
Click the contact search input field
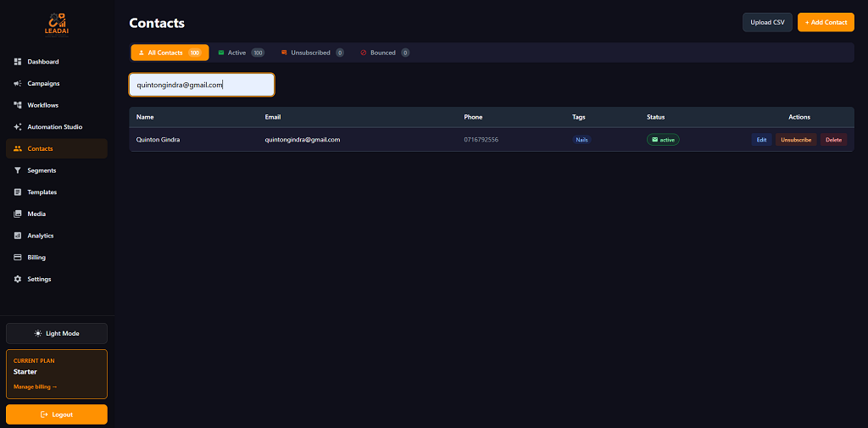202,85
